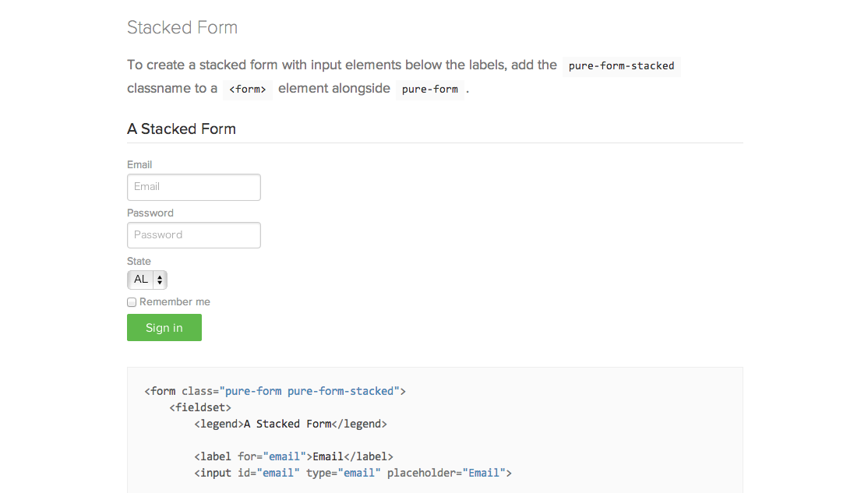Click the pure-form inline code snippet
This screenshot has height=493, width=868.
430,90
